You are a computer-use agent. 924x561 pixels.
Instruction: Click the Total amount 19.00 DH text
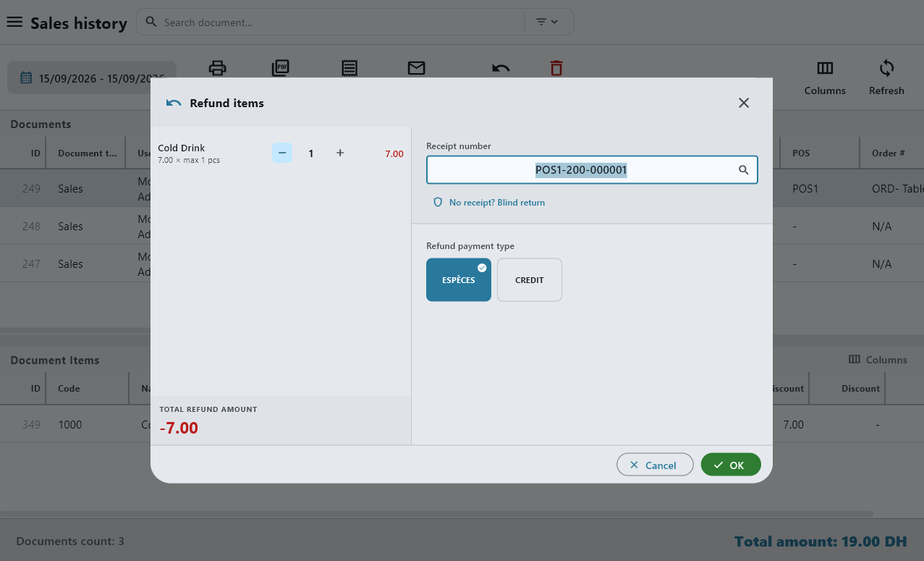[x=821, y=541]
